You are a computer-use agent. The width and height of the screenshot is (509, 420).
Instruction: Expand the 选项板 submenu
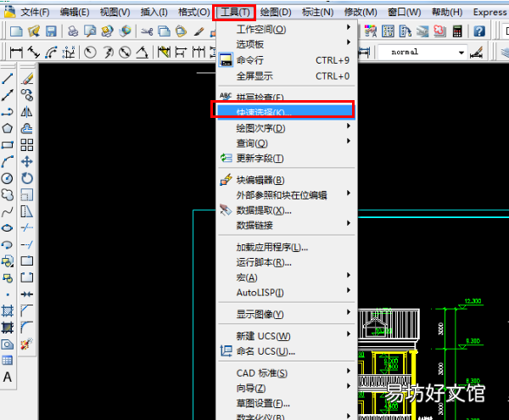click(286, 44)
